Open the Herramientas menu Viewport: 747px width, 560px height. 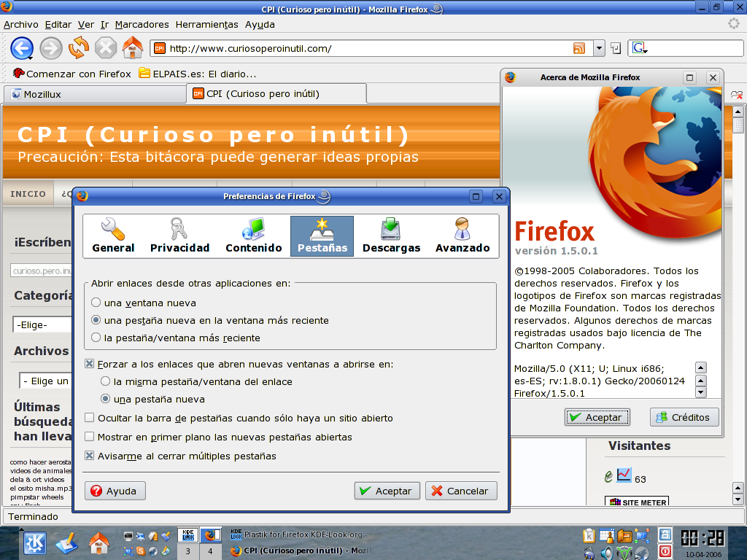point(206,24)
